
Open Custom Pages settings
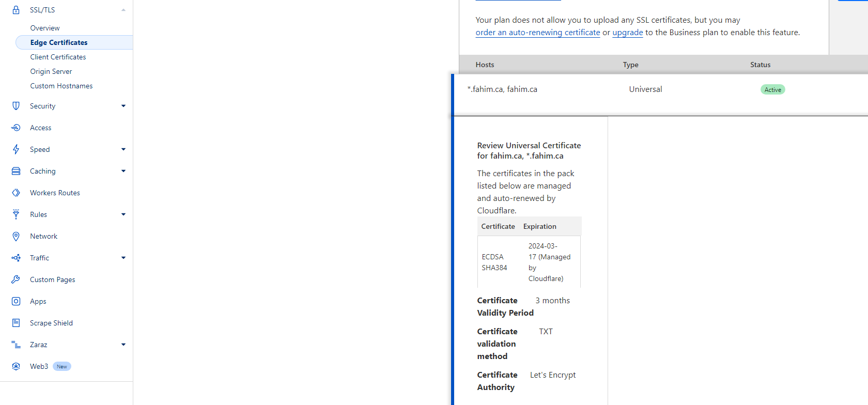click(53, 279)
